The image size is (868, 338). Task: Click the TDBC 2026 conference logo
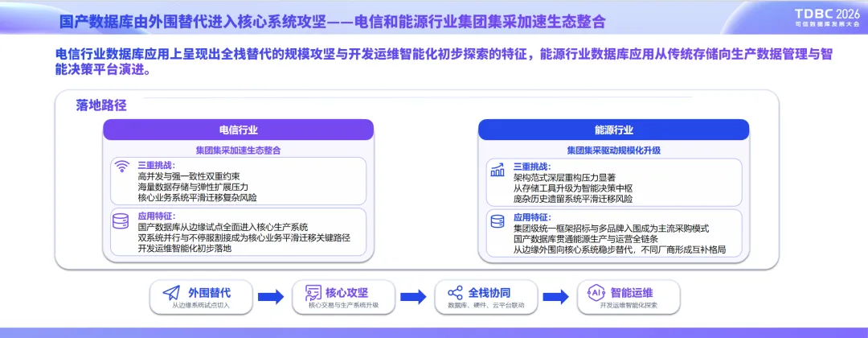827,18
